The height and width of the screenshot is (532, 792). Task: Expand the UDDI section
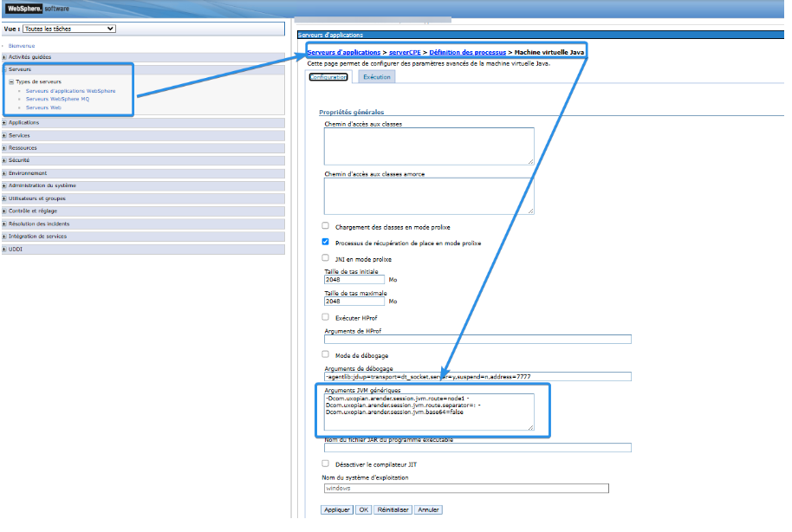pyautogui.click(x=4, y=249)
